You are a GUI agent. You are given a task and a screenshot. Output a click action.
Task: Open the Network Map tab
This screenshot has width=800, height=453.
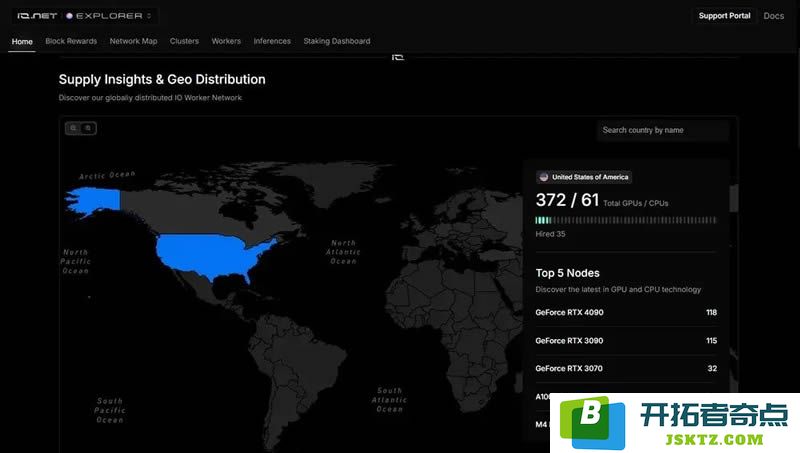coord(133,41)
